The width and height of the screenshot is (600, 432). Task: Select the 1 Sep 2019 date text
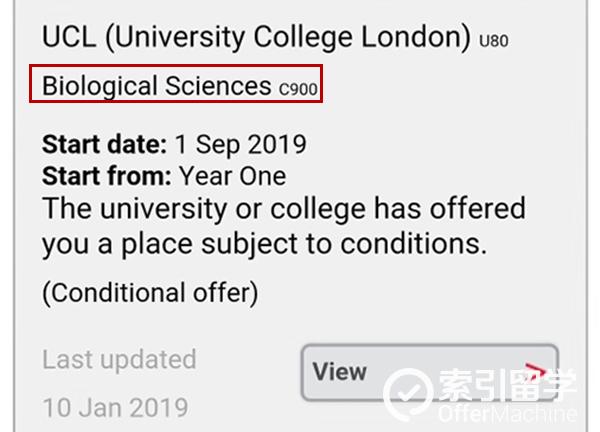click(x=241, y=145)
